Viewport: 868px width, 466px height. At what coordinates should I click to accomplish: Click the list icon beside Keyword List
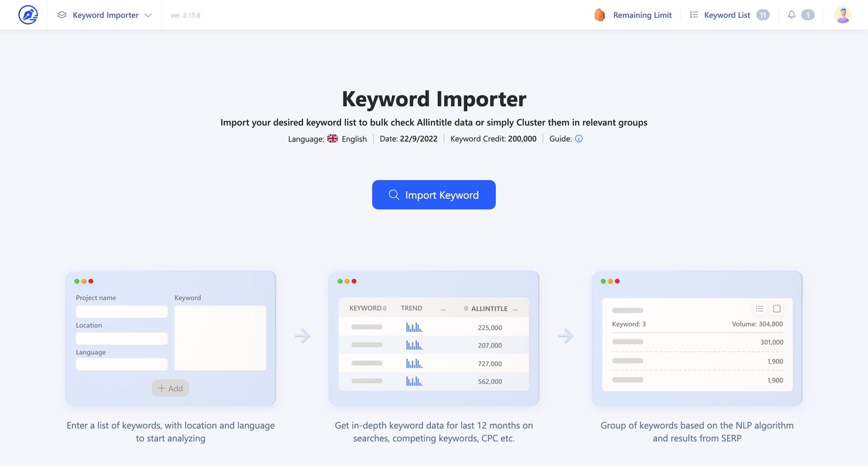(694, 15)
